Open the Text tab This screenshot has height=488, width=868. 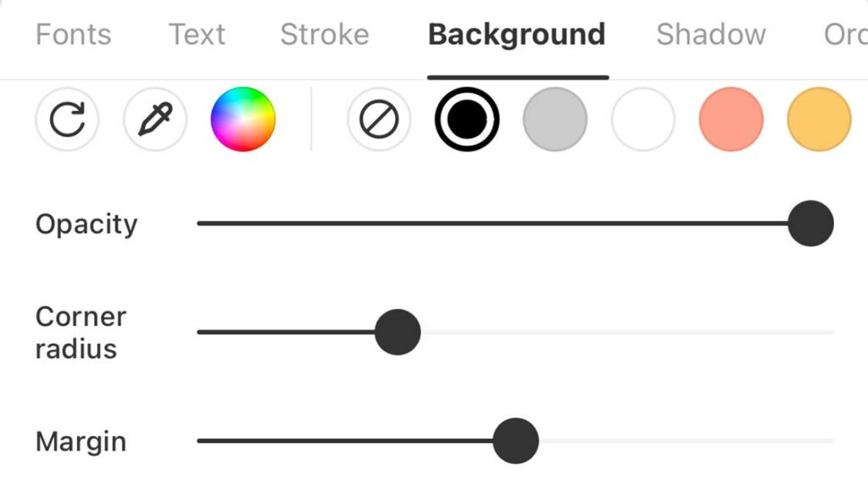pos(197,34)
